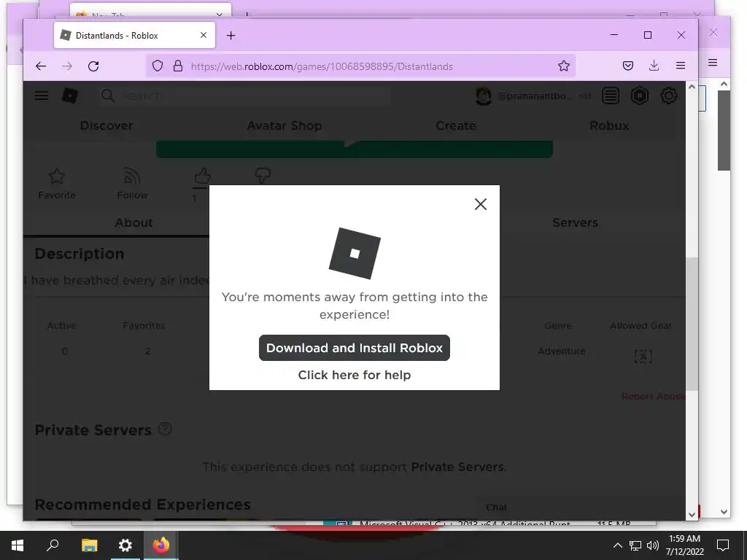Open a new browser tab
Screen dimensions: 747x560
pos(231,35)
